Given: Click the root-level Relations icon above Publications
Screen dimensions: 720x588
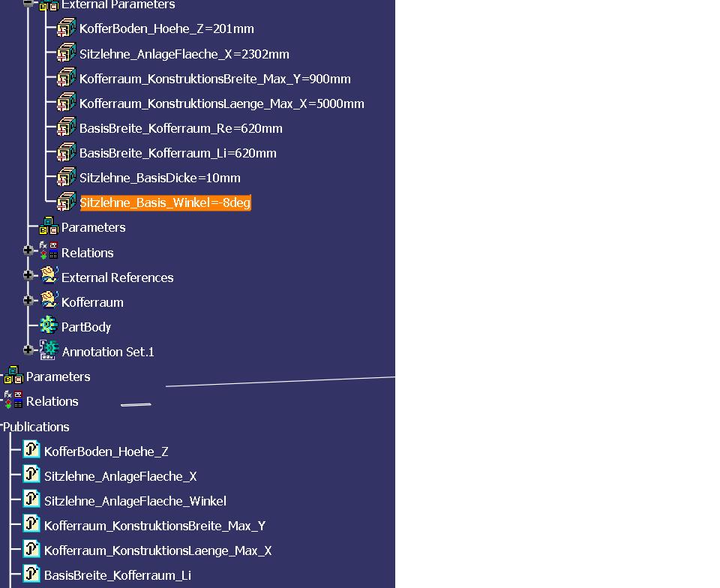Looking at the screenshot, I should click(x=13, y=400).
